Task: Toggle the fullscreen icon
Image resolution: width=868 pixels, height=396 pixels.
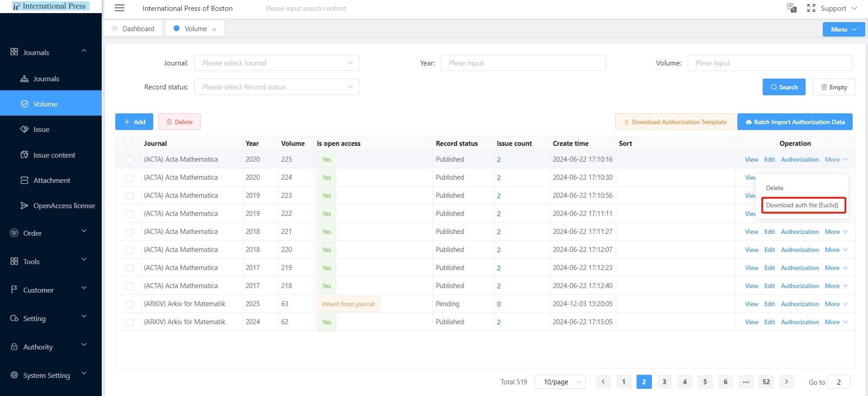Action: coord(811,8)
